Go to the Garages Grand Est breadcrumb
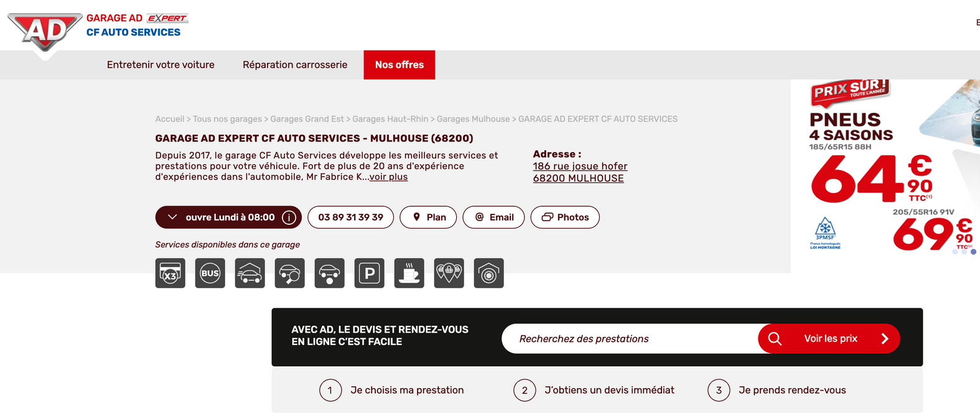Image resolution: width=980 pixels, height=418 pixels. 307,119
